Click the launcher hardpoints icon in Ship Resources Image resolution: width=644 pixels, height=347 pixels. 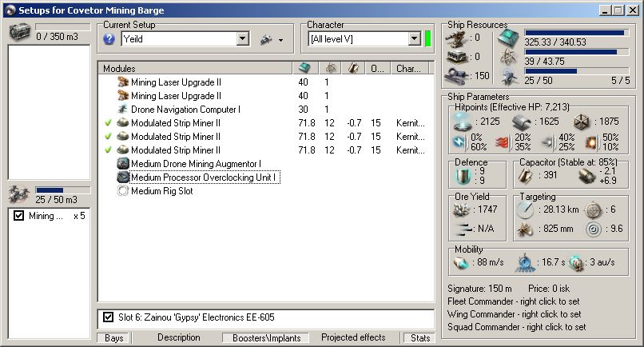tap(457, 57)
